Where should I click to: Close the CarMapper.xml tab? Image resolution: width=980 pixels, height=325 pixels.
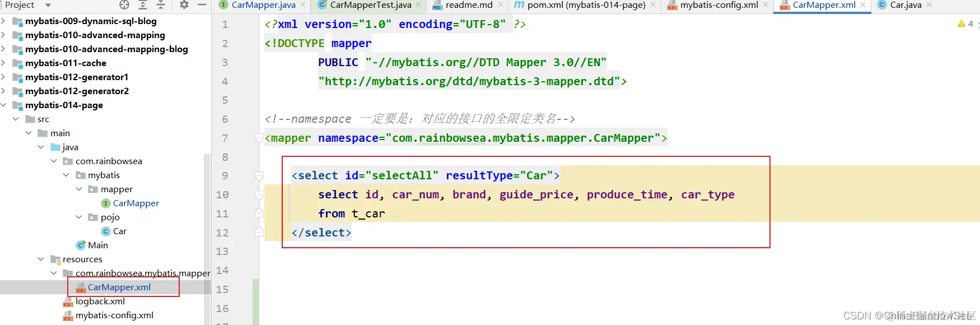[863, 5]
